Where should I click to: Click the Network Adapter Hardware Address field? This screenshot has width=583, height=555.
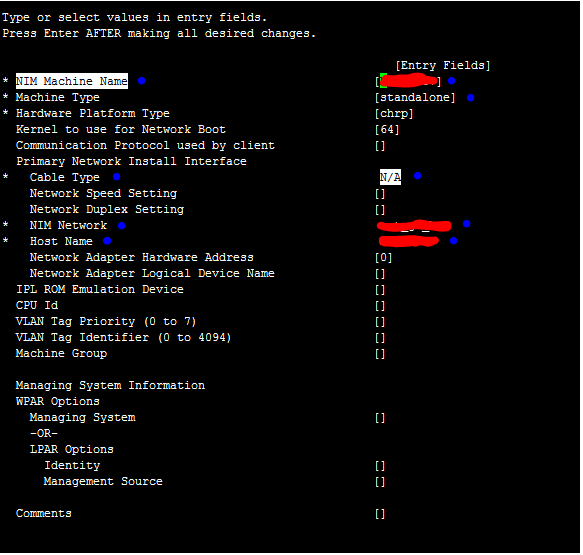coord(383,258)
